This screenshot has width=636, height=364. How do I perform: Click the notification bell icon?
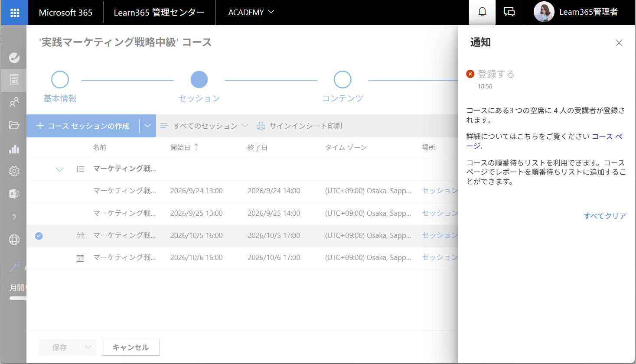coord(482,12)
